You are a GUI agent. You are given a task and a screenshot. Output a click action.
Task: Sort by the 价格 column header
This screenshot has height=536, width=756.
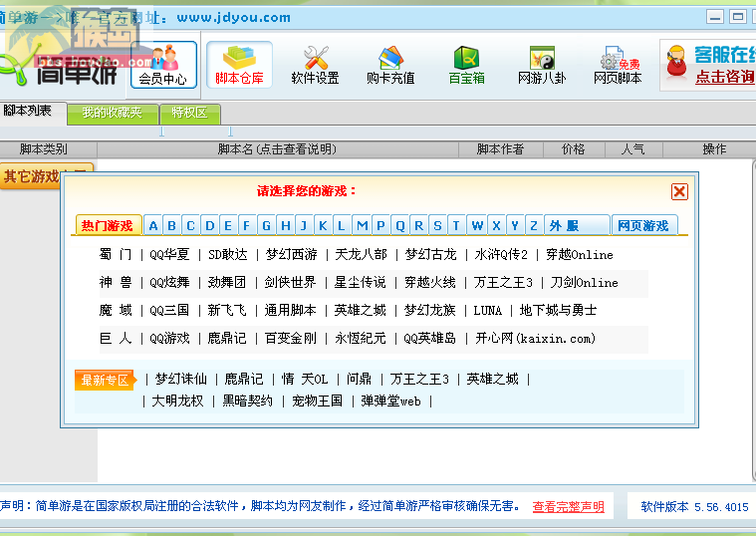[574, 149]
